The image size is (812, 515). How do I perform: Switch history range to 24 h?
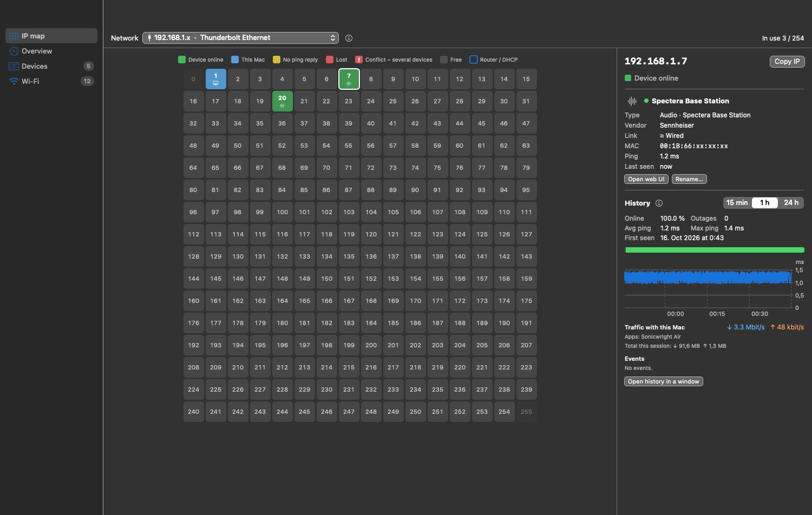(x=791, y=203)
